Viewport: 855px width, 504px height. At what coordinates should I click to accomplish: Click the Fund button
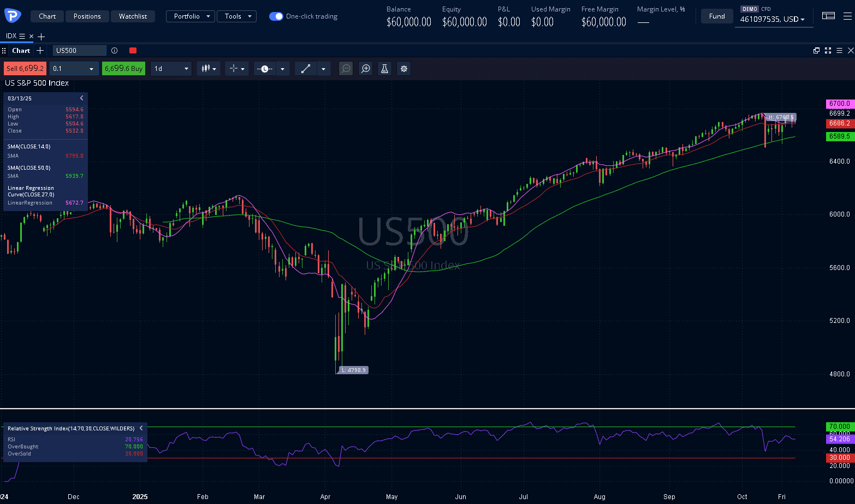(x=717, y=16)
